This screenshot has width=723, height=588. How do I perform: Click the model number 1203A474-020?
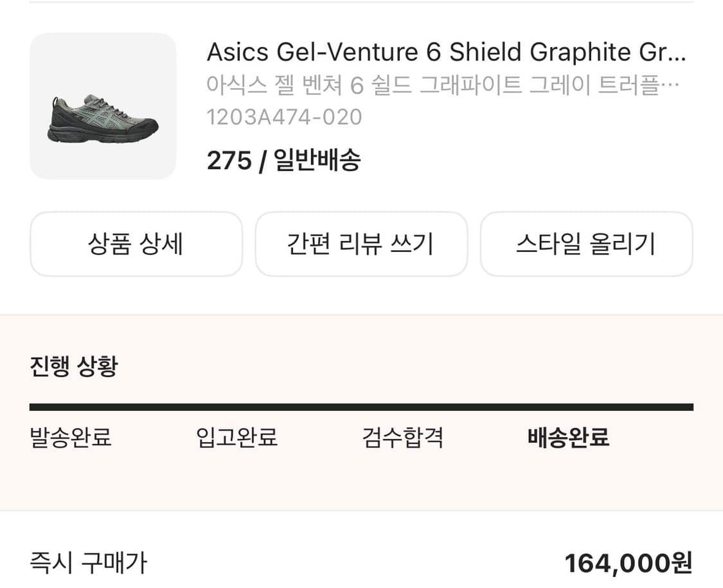click(284, 117)
